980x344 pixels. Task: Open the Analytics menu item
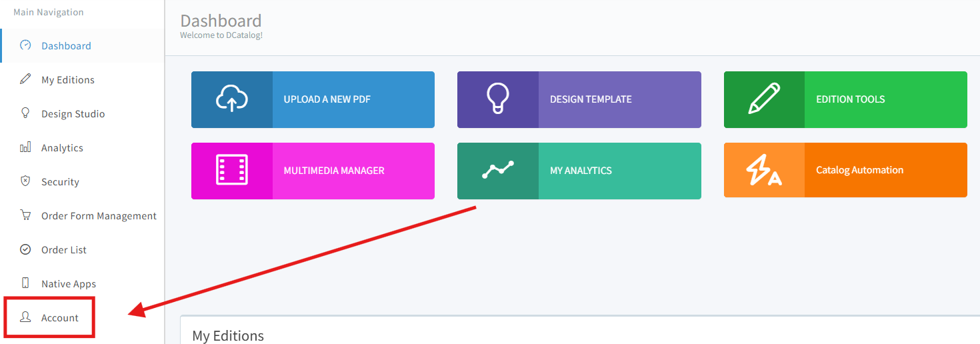62,148
